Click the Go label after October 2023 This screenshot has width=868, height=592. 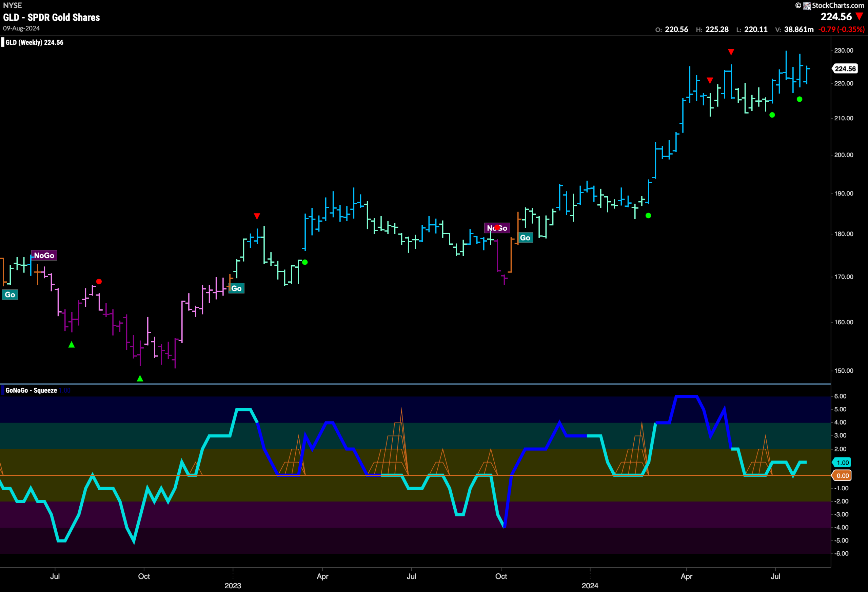pyautogui.click(x=525, y=238)
